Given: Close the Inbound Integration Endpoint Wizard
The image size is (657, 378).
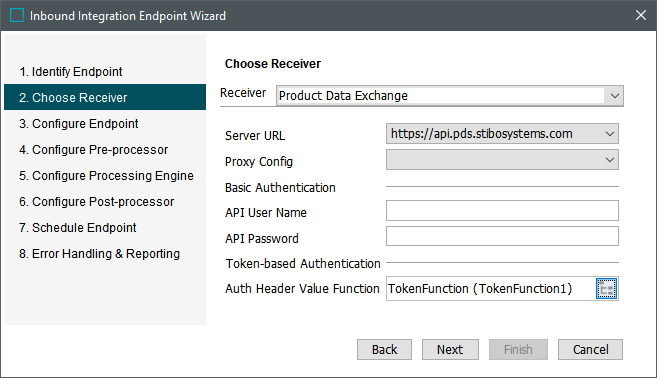Looking at the screenshot, I should point(641,16).
